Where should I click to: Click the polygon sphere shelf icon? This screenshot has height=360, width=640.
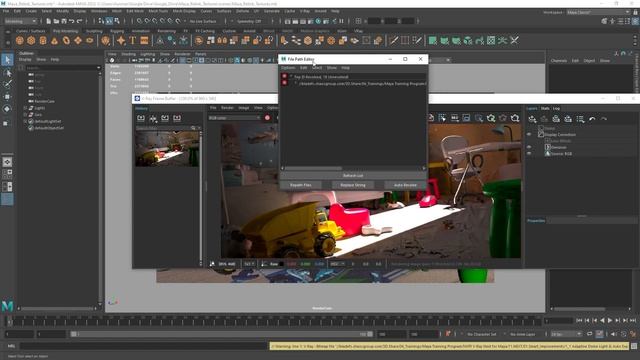(20, 40)
